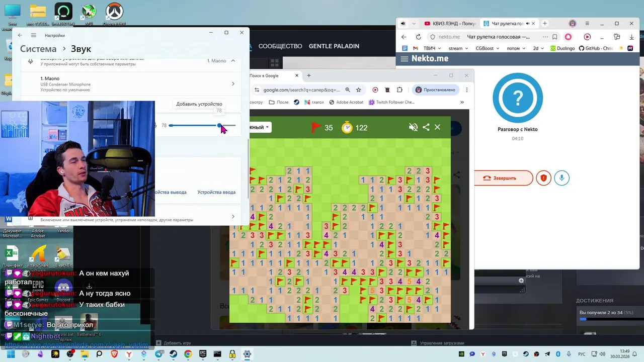Click the share icon in Minesweeper header
Screen dimensions: 644x362
(426, 127)
